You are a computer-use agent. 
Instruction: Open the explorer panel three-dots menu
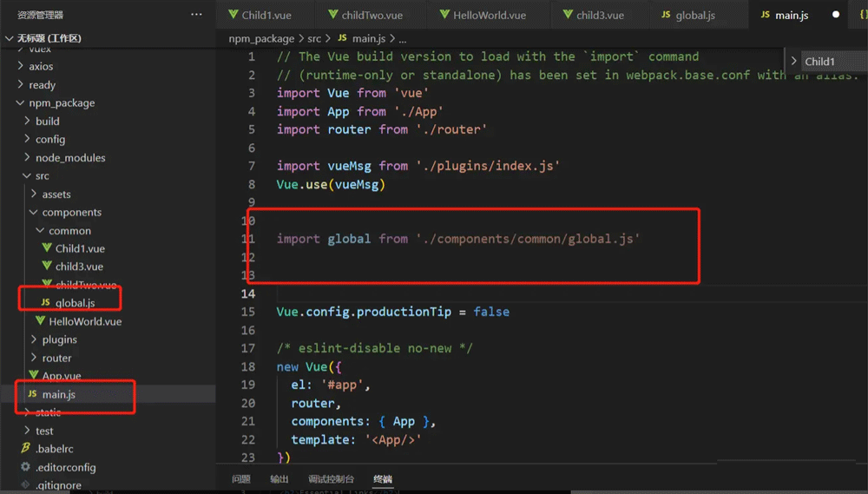(196, 15)
